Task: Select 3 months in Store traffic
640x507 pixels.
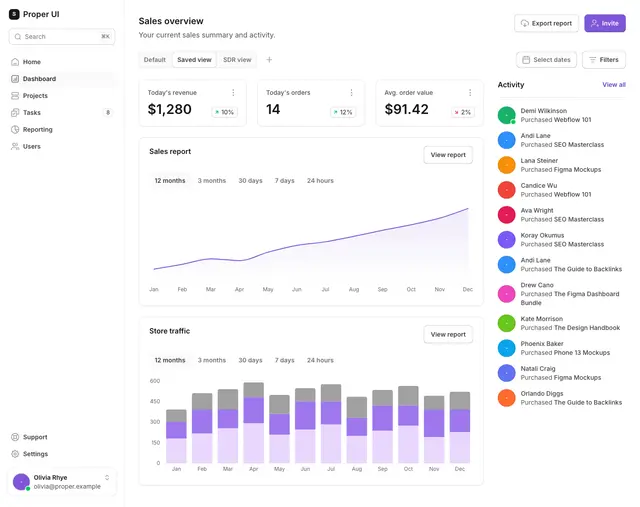Action: (x=211, y=360)
